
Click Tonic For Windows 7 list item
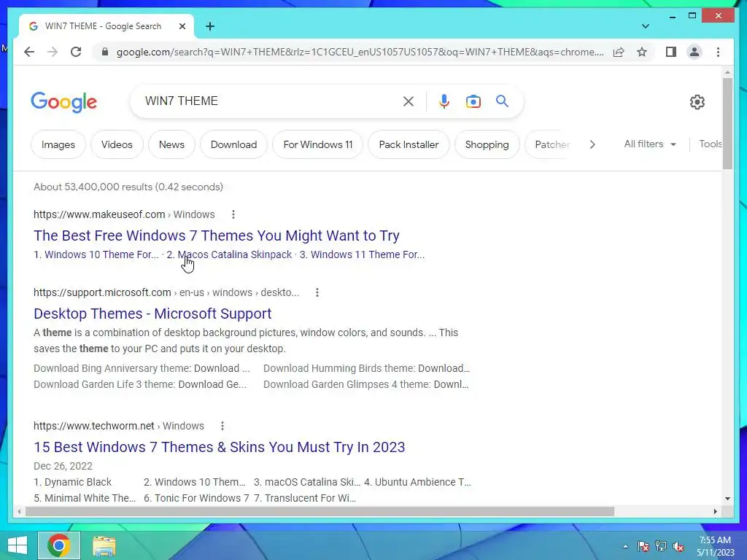point(196,498)
